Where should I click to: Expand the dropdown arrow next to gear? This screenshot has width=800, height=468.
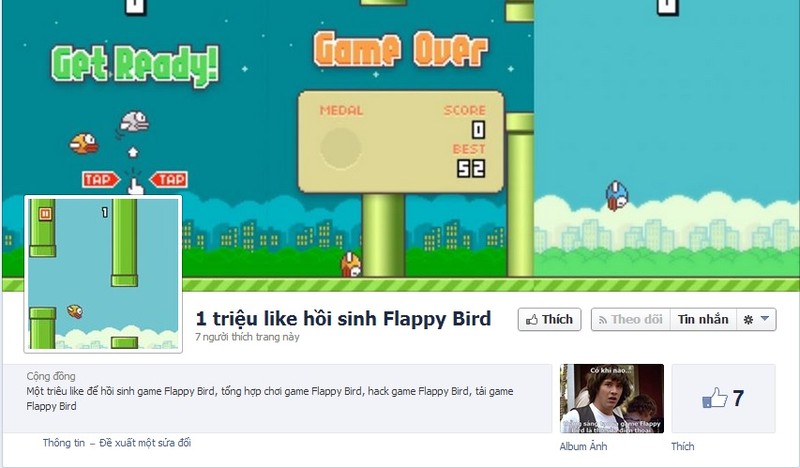point(765,318)
